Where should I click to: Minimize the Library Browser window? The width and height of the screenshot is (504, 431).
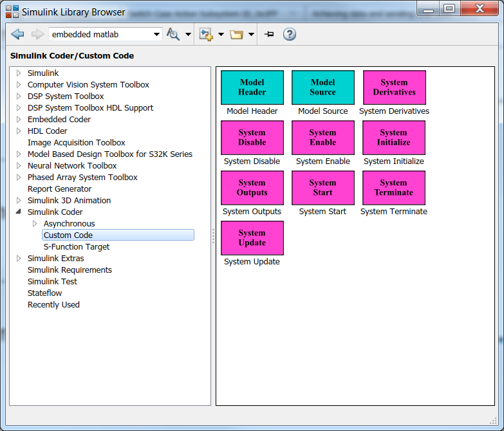(428, 8)
